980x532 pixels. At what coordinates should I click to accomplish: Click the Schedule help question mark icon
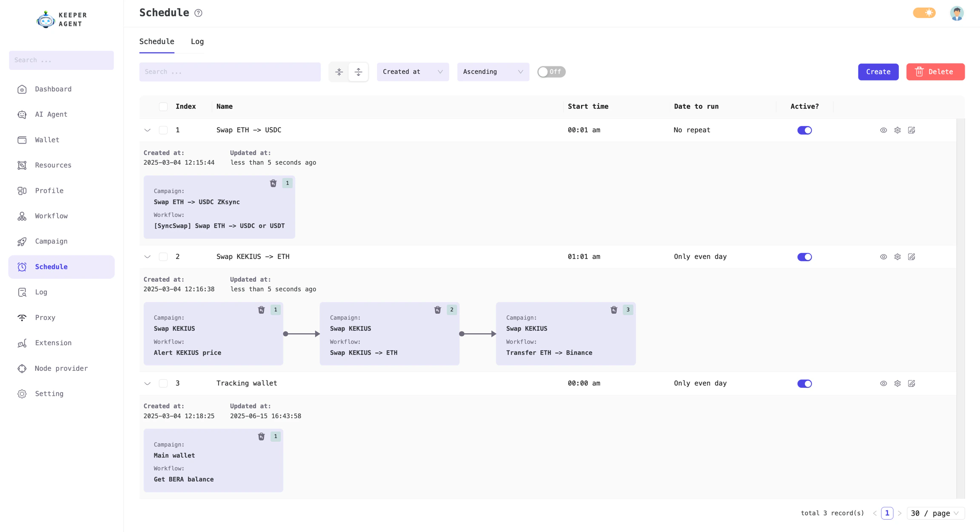point(198,13)
